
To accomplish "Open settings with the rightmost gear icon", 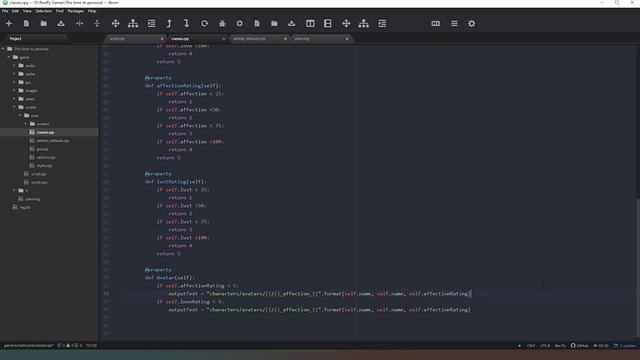I will (x=471, y=24).
